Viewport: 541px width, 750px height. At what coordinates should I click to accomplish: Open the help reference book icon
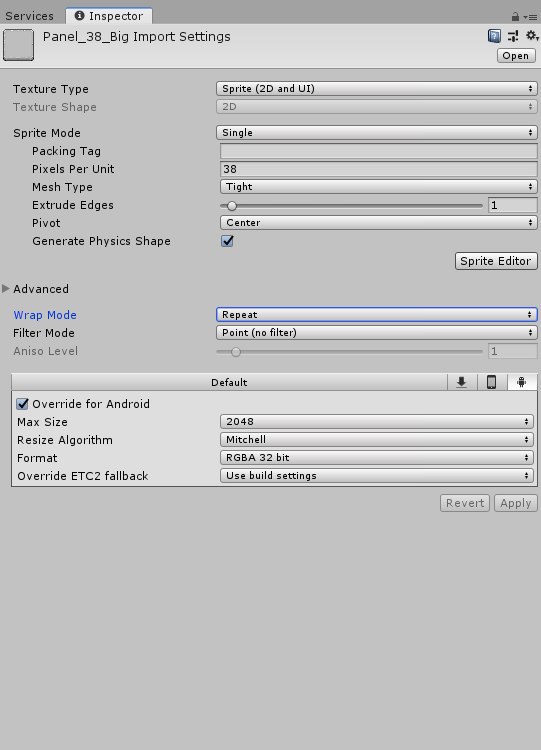pyautogui.click(x=494, y=36)
